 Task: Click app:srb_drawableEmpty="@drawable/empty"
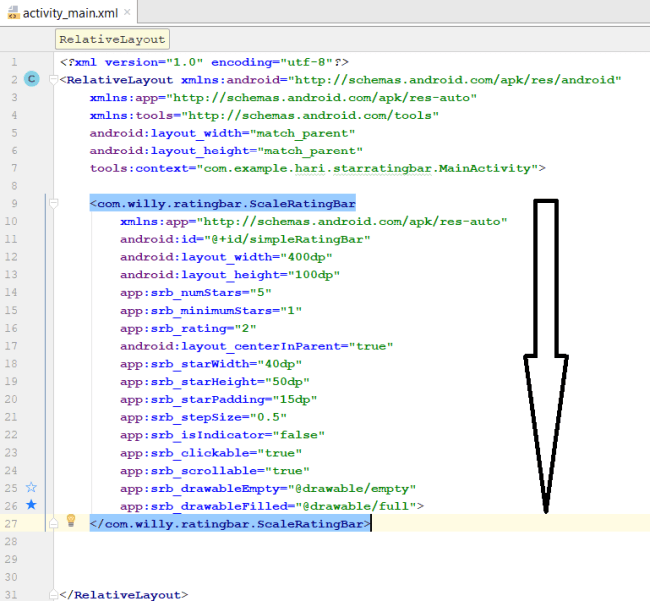(x=268, y=488)
